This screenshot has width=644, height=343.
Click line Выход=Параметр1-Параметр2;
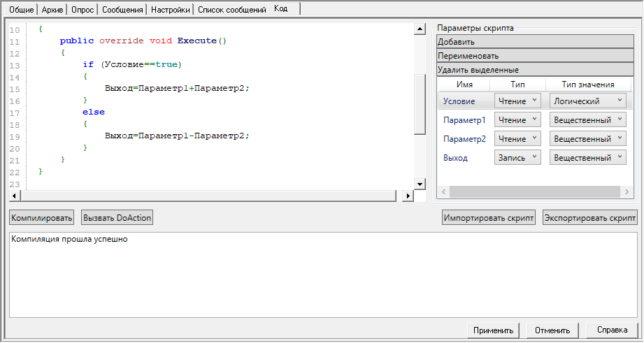click(x=177, y=136)
